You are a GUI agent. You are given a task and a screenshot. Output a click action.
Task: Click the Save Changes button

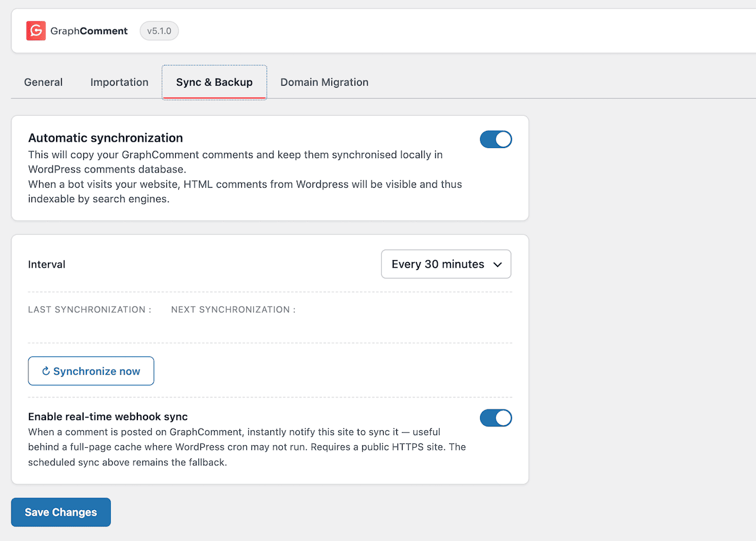click(x=61, y=512)
